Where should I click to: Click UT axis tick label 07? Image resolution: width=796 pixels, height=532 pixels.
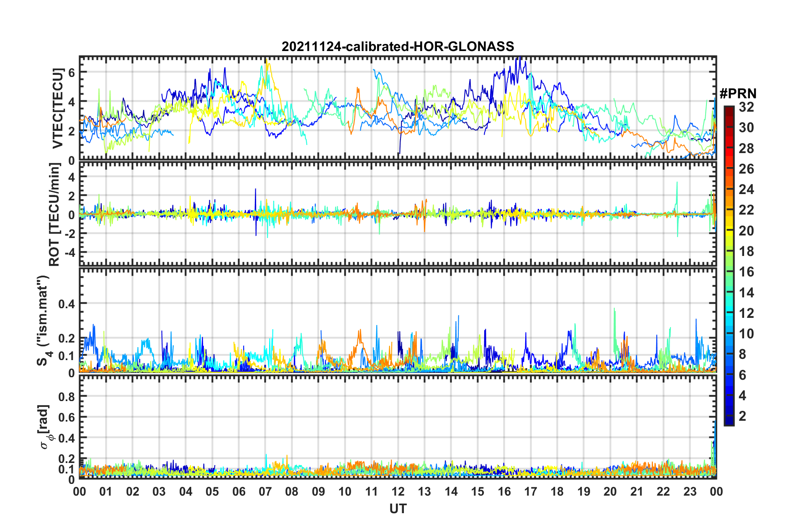point(265,491)
